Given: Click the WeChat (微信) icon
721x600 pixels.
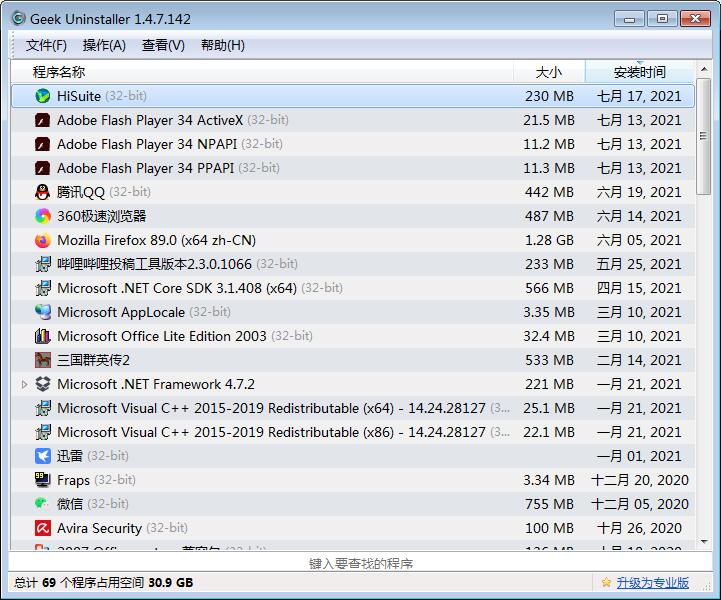Looking at the screenshot, I should [43, 504].
